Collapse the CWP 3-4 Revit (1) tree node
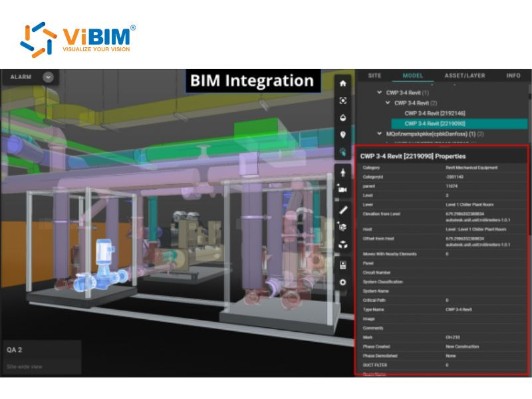The width and height of the screenshot is (532, 399). 379,92
